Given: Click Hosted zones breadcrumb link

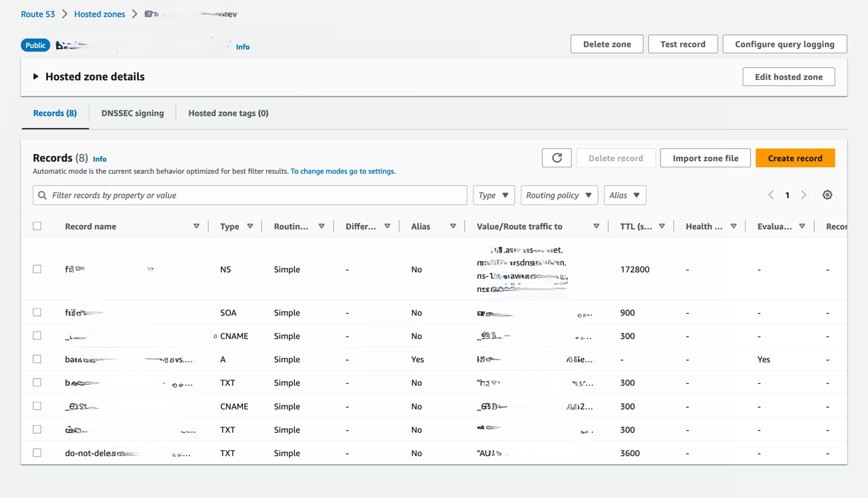Looking at the screenshot, I should pyautogui.click(x=99, y=14).
